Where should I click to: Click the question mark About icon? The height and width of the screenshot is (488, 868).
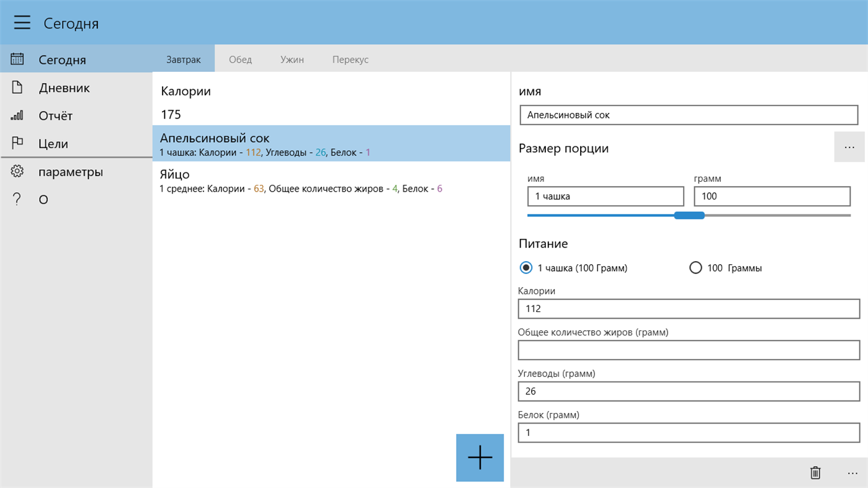(x=17, y=199)
